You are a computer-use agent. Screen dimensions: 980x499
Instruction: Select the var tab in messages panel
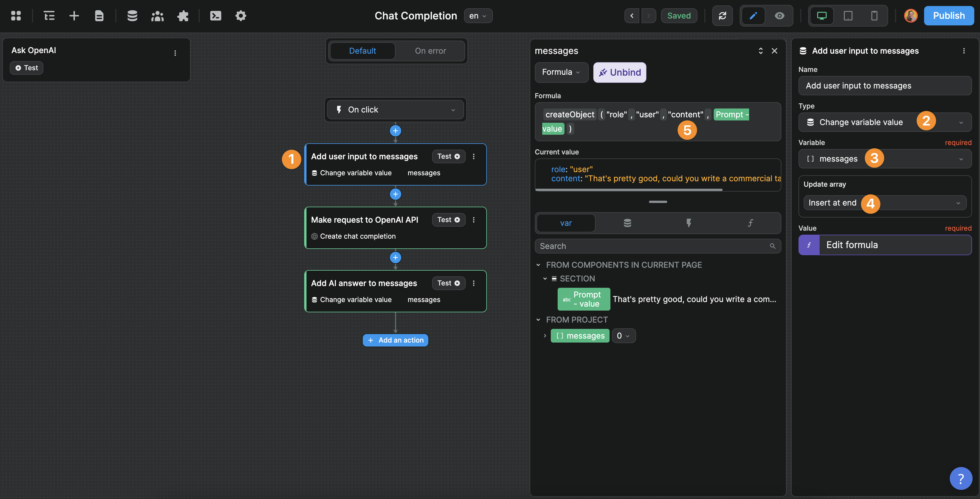566,223
